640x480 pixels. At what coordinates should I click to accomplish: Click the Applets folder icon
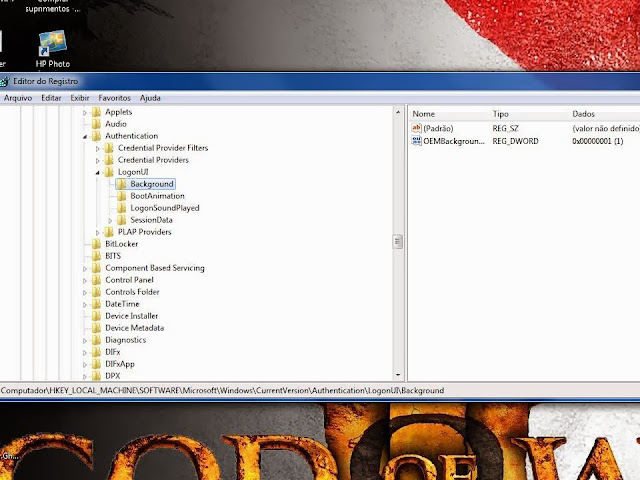(x=96, y=112)
